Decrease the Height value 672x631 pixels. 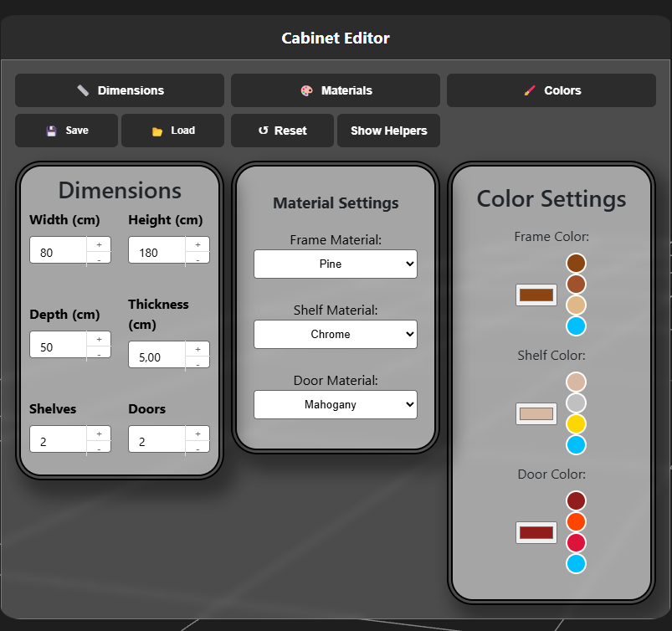(197, 259)
